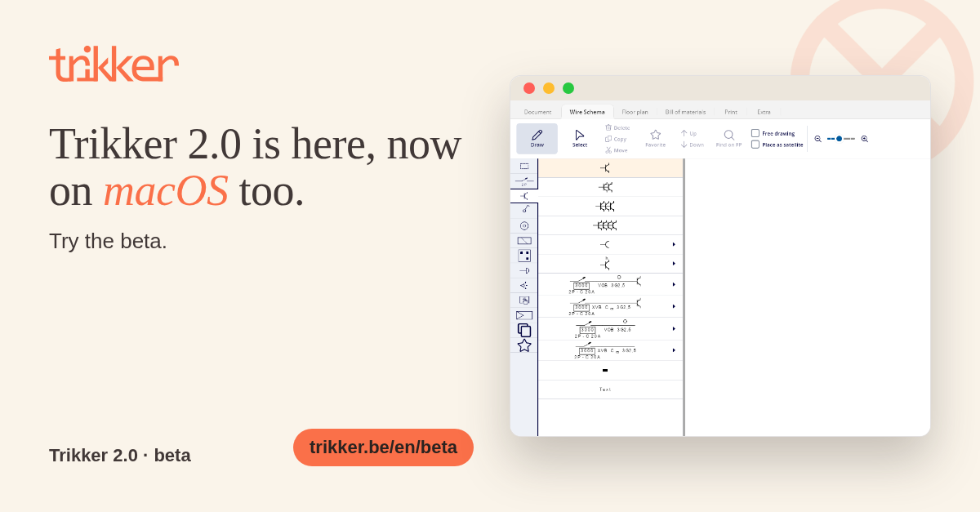Click the zoom out magnifier icon

817,139
